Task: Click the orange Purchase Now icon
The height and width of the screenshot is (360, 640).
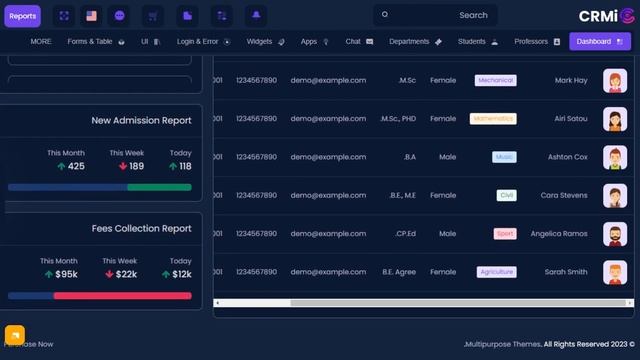Action: [x=15, y=335]
